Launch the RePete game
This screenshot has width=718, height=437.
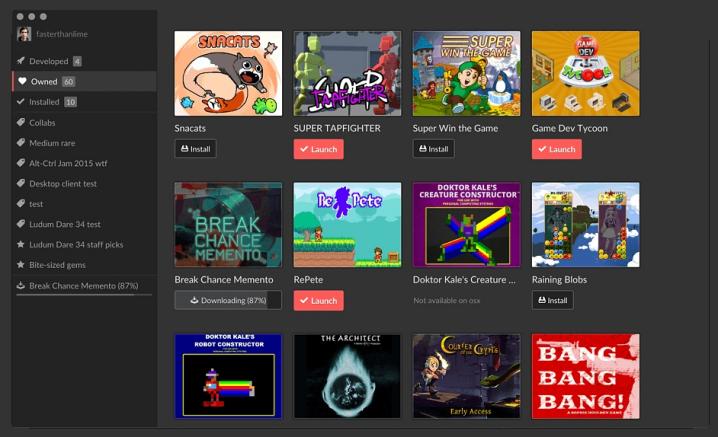click(319, 300)
